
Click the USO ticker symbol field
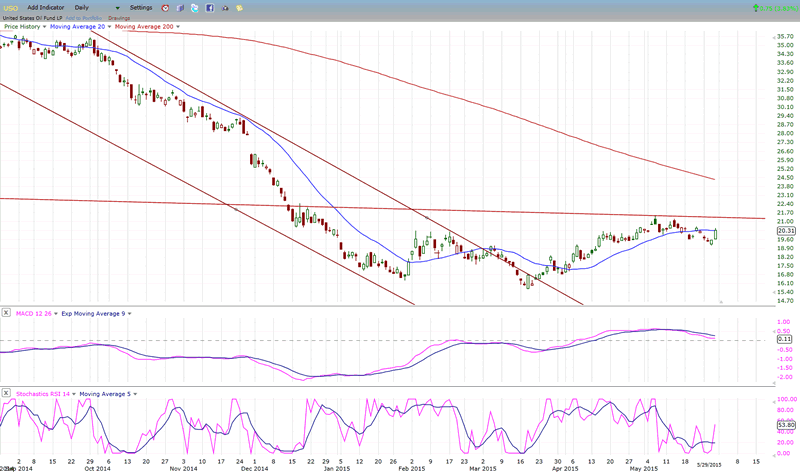[11, 7]
